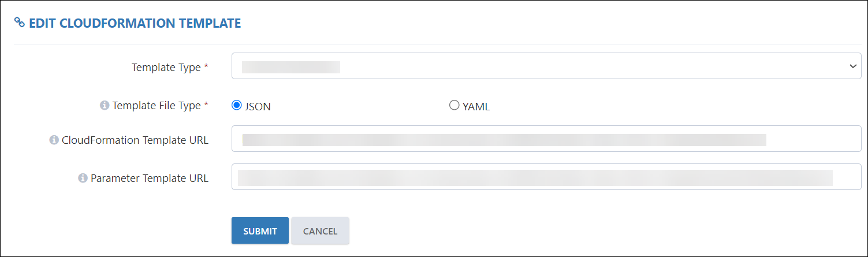Select the YAML radio button
Image resolution: width=868 pixels, height=257 pixels.
point(455,105)
